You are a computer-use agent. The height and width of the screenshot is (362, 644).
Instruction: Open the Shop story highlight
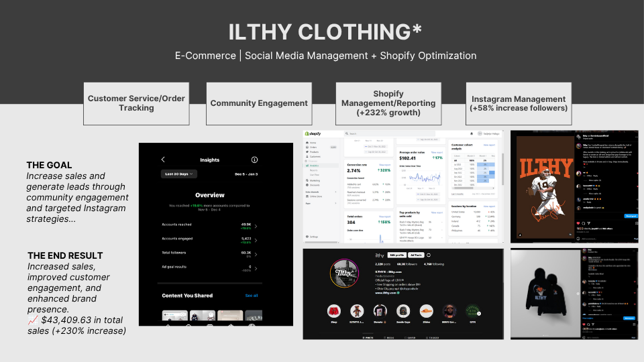pos(334,311)
